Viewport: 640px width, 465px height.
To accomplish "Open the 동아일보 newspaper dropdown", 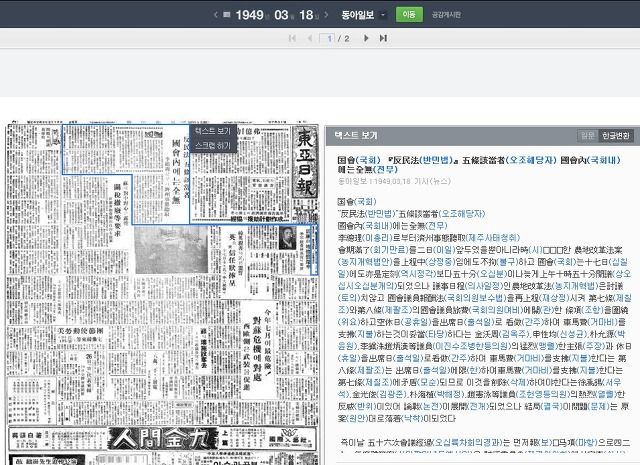I will point(363,15).
